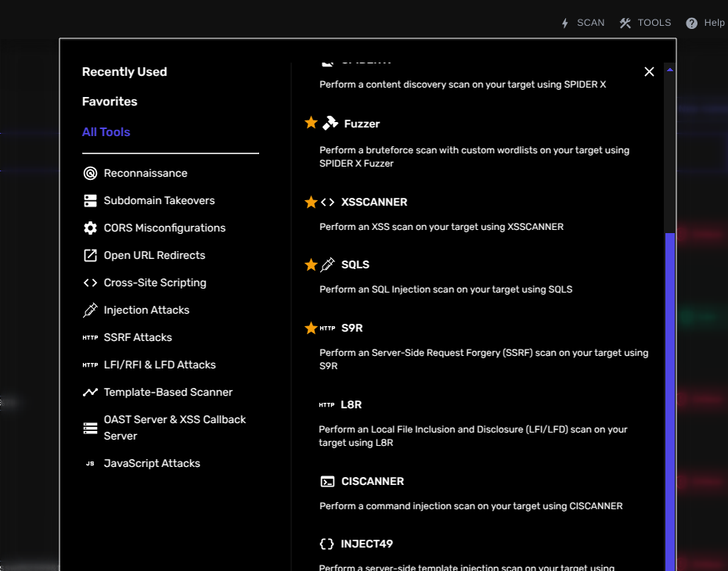Click the Injection Attacks syringe icon
Viewport: 728px width, 571px height.
[x=88, y=310]
